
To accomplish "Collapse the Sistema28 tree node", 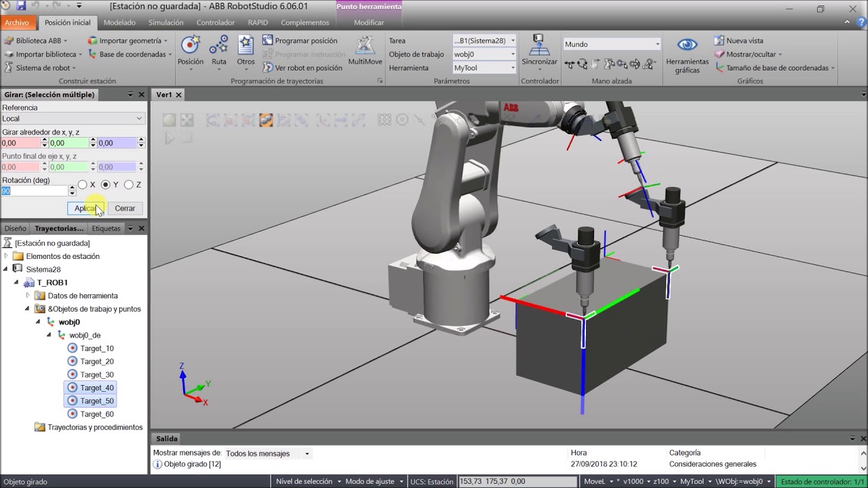I will [x=6, y=269].
